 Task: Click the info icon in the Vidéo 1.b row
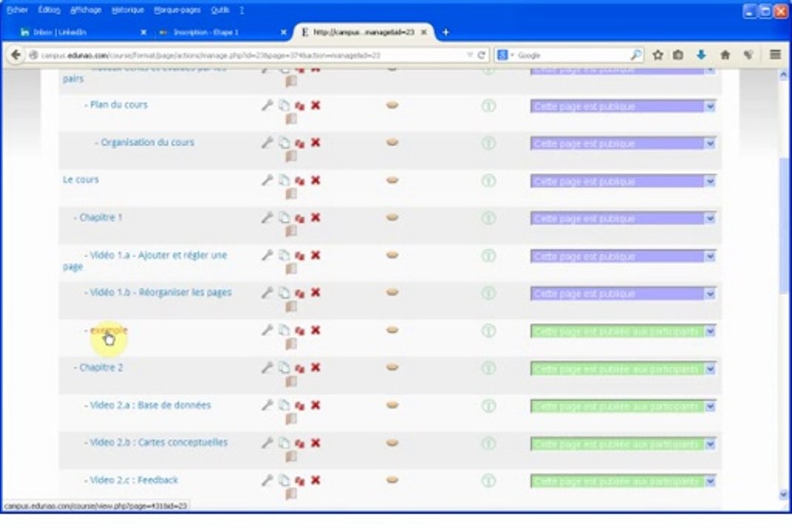488,293
